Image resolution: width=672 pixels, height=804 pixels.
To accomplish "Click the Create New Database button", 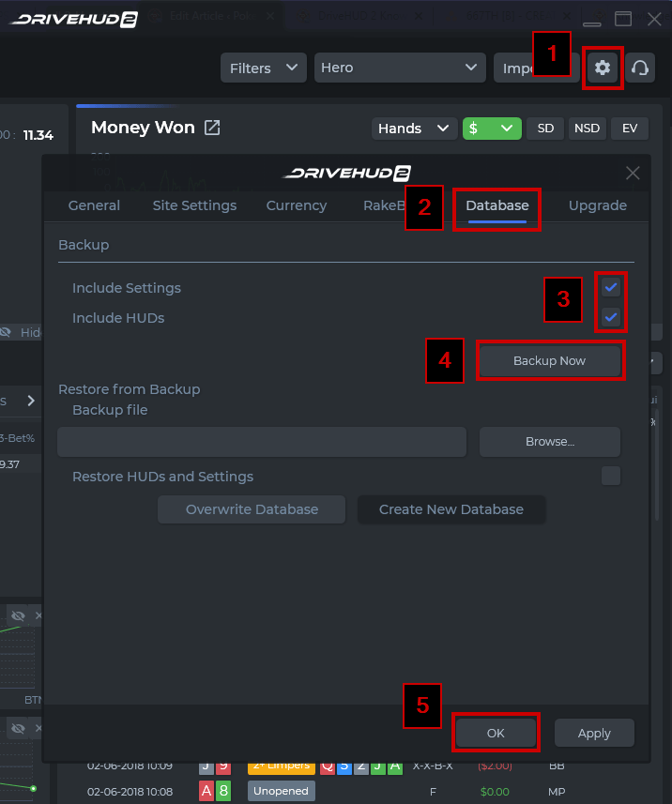I will [451, 509].
